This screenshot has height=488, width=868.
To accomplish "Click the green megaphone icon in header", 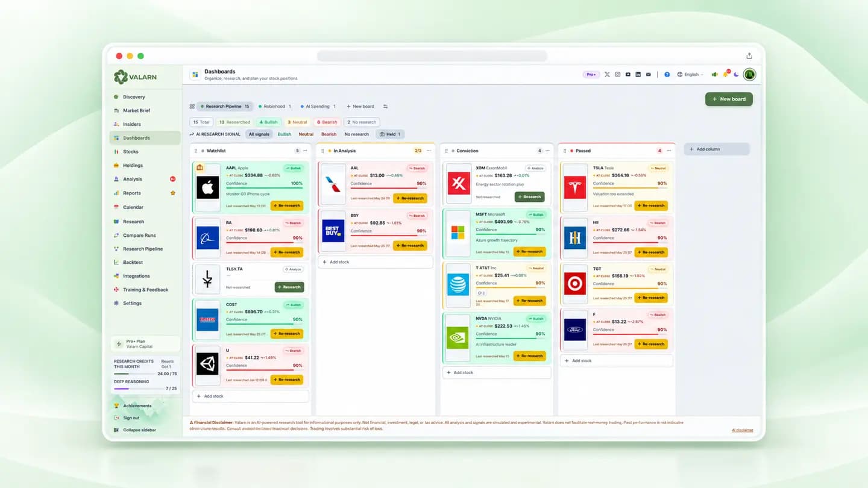I will click(715, 75).
